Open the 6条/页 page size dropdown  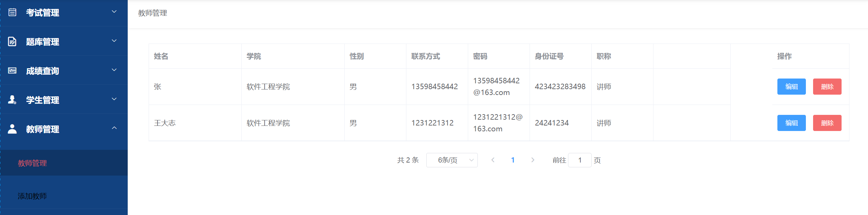(x=452, y=160)
